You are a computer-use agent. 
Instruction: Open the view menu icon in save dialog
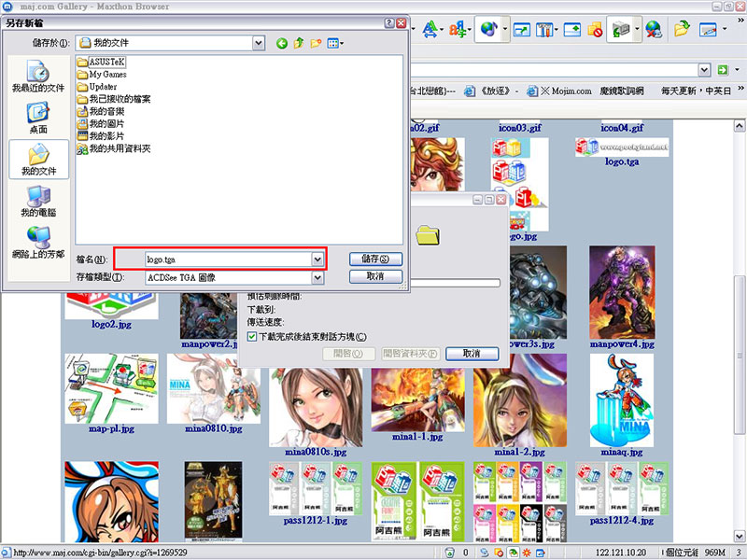point(335,43)
